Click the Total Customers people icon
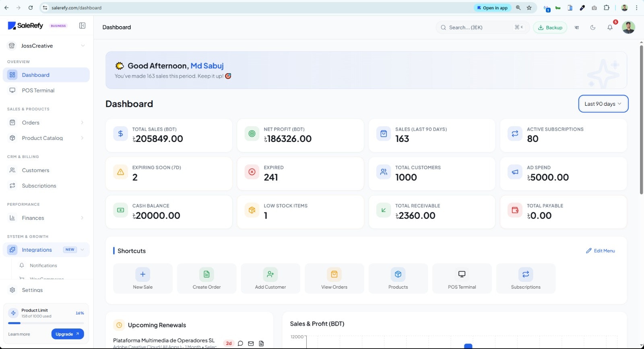The width and height of the screenshot is (644, 349). click(384, 172)
